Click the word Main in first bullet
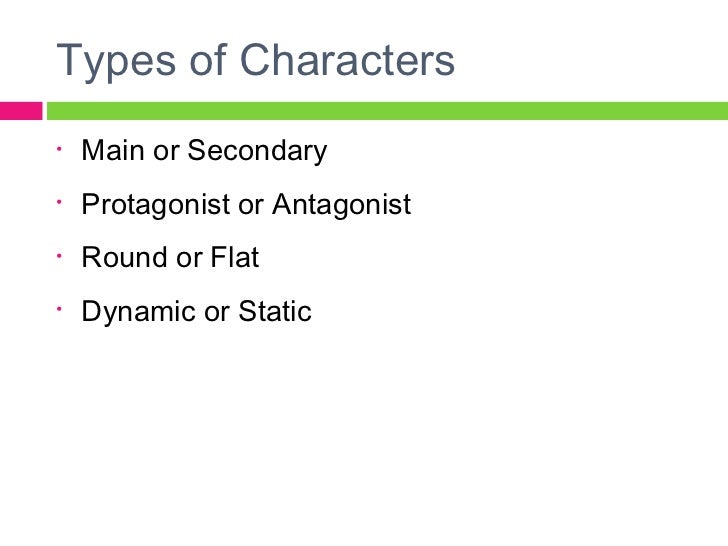This screenshot has width=728, height=546. point(113,150)
